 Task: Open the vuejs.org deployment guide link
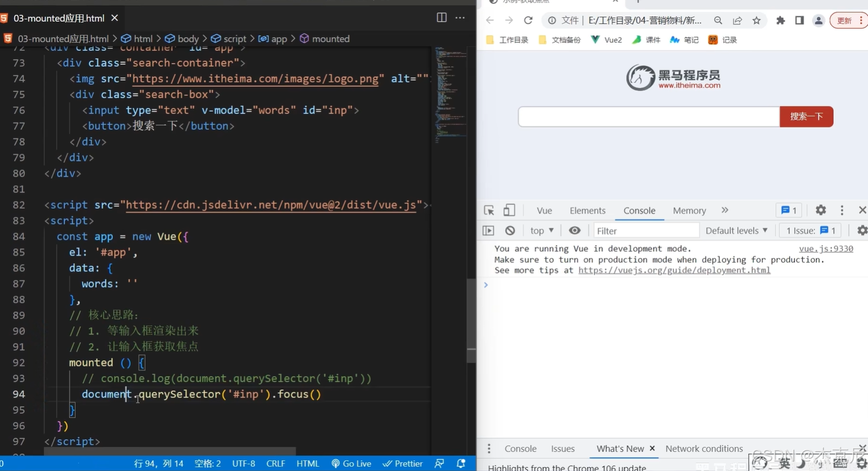674,270
